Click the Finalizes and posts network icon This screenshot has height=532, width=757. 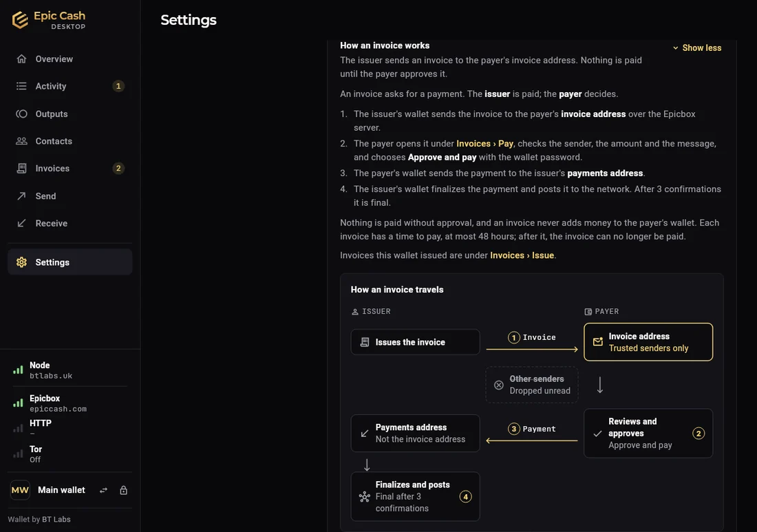(x=365, y=497)
